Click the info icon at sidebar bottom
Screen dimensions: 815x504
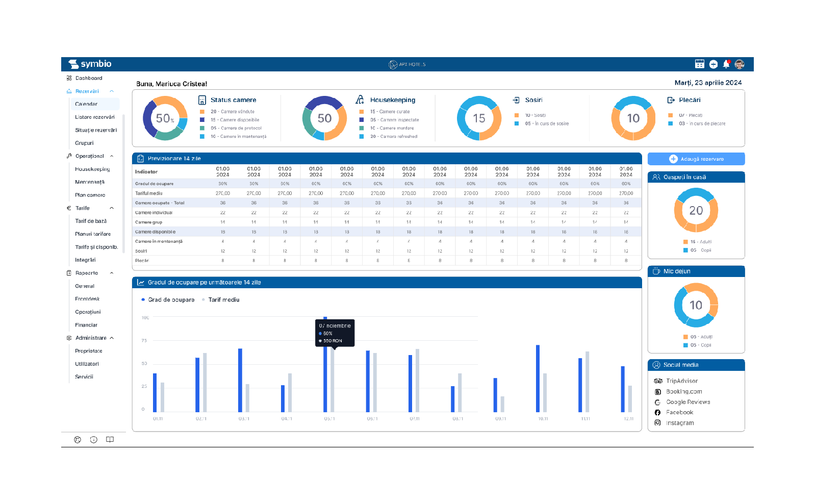tap(94, 440)
